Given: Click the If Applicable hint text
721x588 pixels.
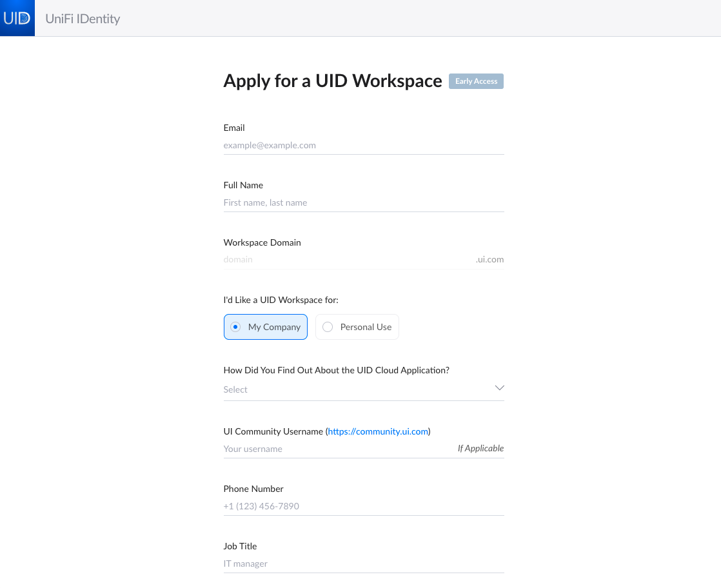Looking at the screenshot, I should click(480, 448).
